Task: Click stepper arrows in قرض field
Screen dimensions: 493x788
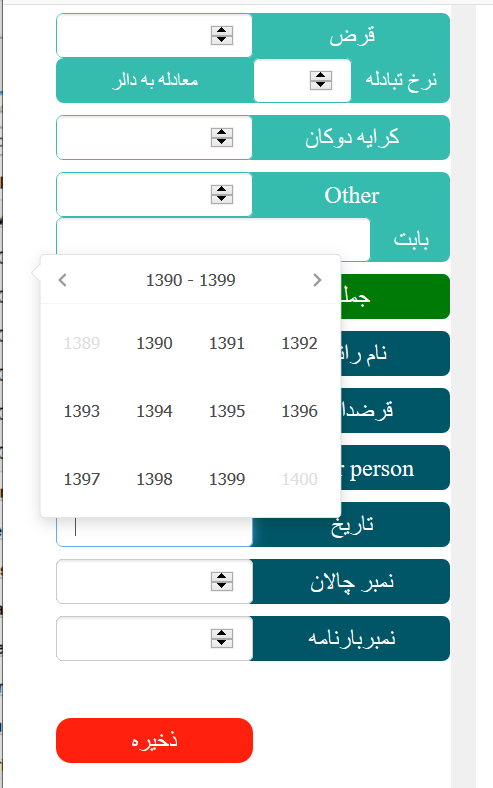Action: click(222, 35)
